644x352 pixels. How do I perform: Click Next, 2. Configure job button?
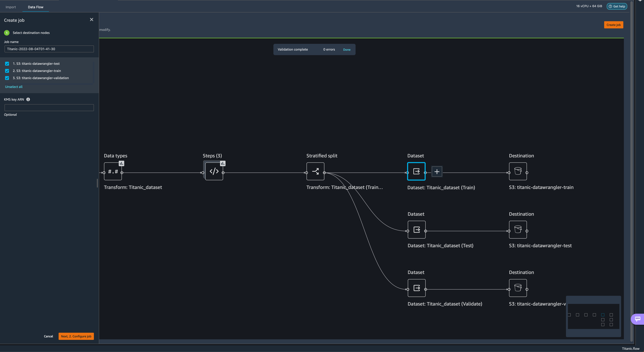[76, 336]
